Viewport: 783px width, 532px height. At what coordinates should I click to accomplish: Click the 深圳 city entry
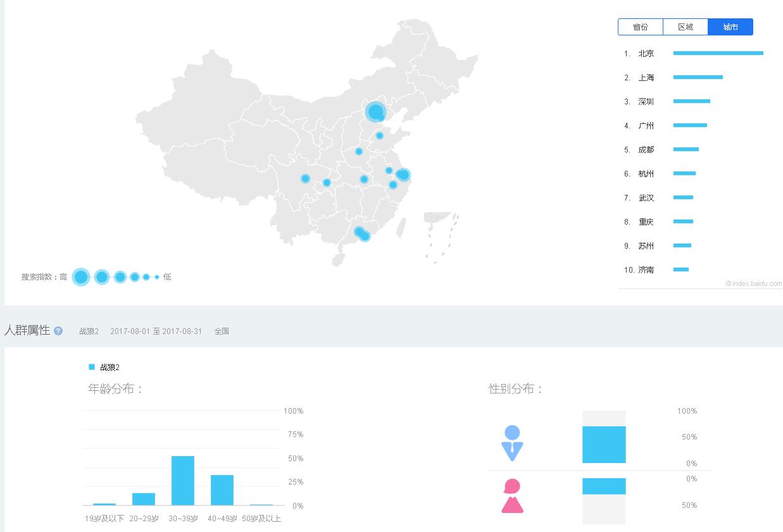pyautogui.click(x=645, y=101)
